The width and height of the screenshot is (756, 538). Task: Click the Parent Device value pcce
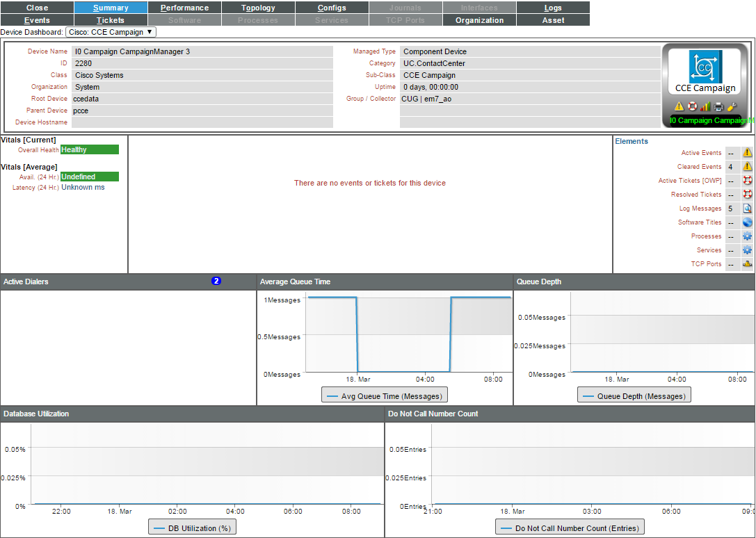coord(81,111)
